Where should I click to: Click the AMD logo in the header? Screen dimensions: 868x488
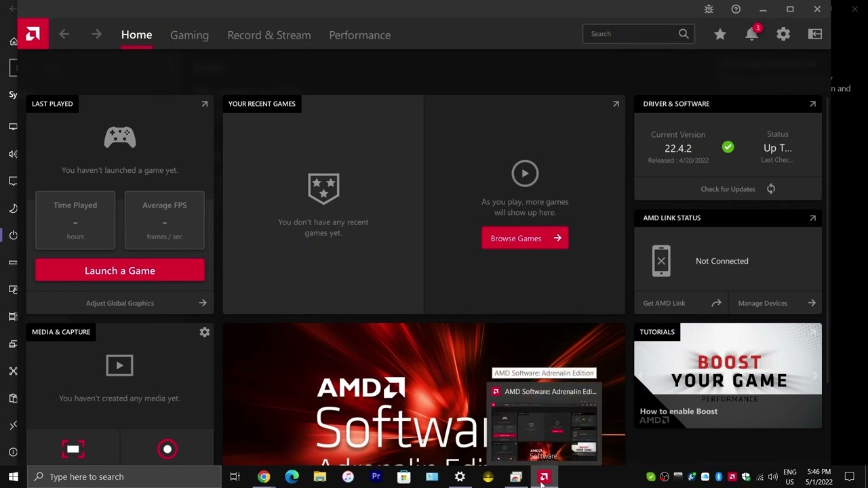33,34
